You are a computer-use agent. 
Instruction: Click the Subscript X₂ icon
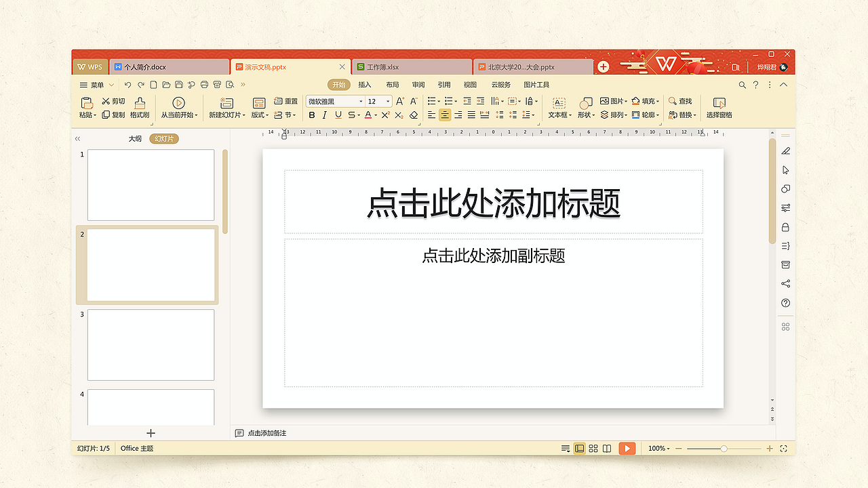click(x=399, y=115)
